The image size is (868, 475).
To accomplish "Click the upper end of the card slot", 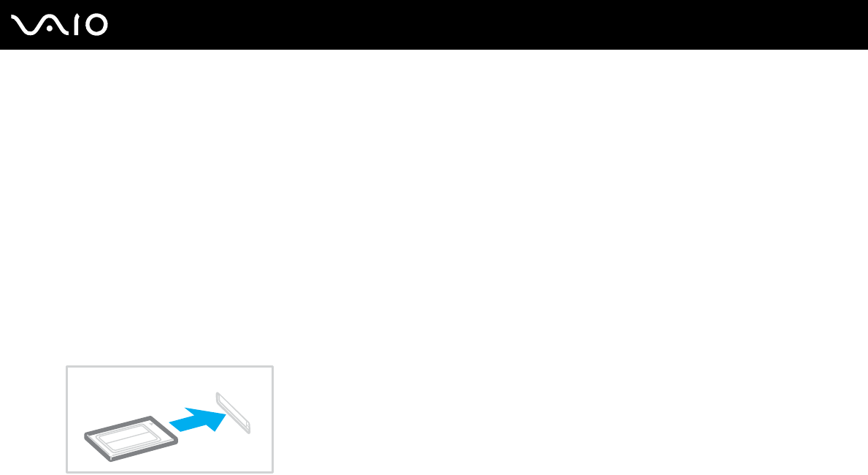I will pyautogui.click(x=220, y=397).
